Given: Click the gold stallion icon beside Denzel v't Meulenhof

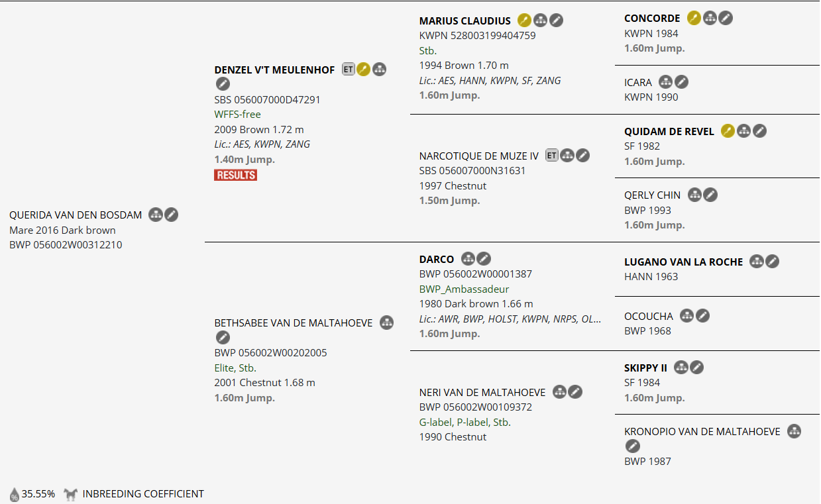Looking at the screenshot, I should coord(363,69).
